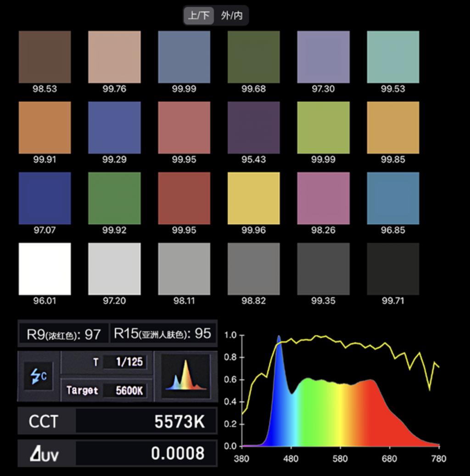
Task: Click the Target label text
Action: (x=82, y=391)
